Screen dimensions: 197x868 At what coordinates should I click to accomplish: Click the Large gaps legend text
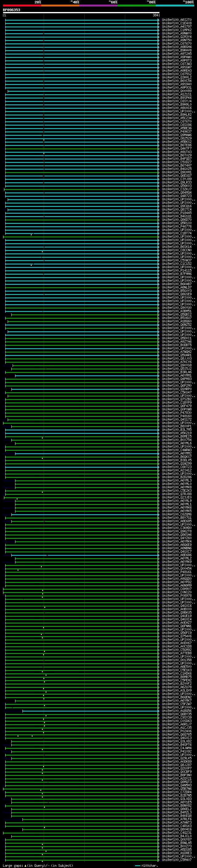tap(13, 865)
